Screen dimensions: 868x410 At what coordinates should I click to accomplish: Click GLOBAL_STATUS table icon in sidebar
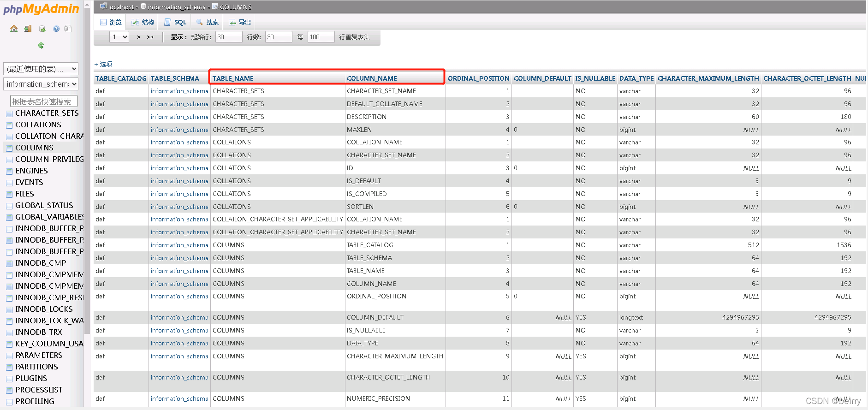9,206
